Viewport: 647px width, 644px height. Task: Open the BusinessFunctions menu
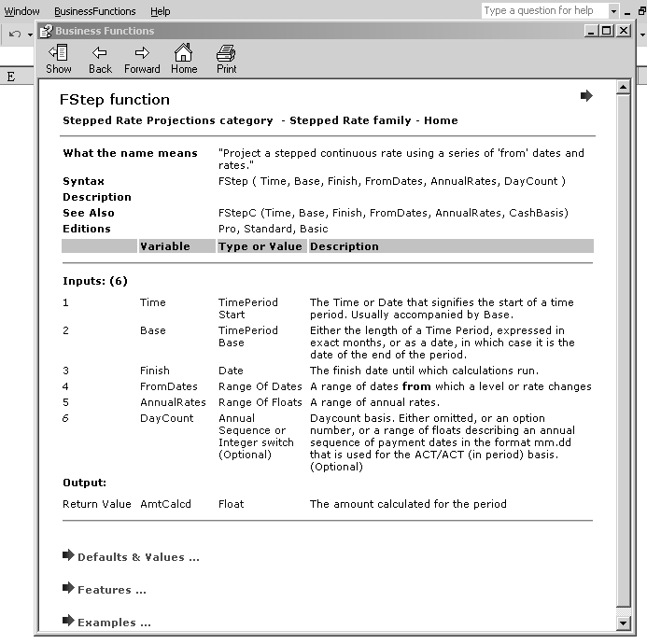point(94,11)
